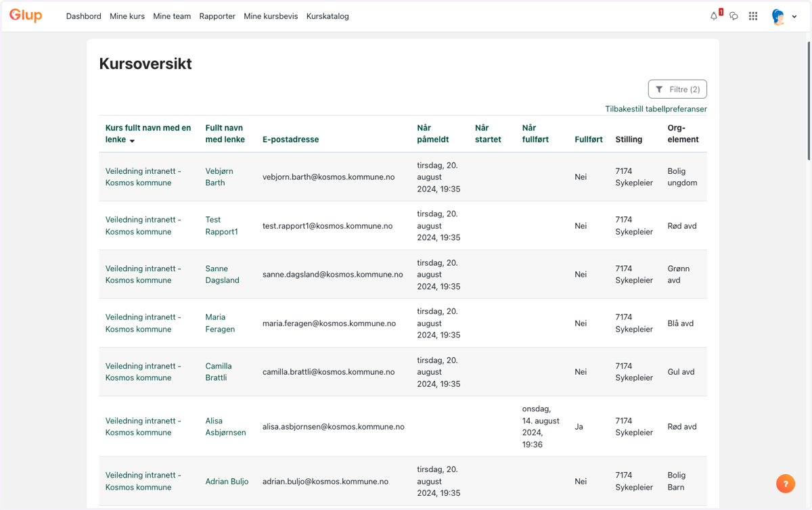Open the apps grid icon
Viewport: 812px width, 510px height.
753,16
